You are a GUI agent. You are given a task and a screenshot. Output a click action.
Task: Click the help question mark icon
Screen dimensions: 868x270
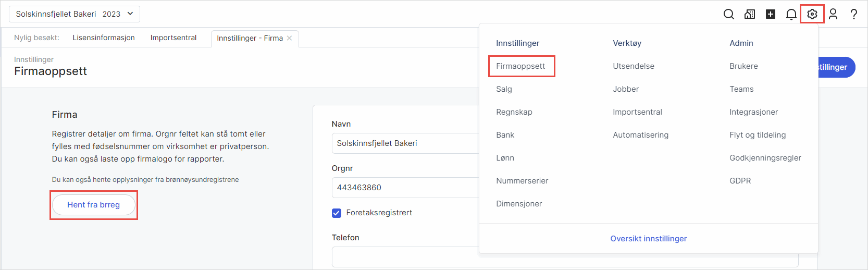(853, 14)
